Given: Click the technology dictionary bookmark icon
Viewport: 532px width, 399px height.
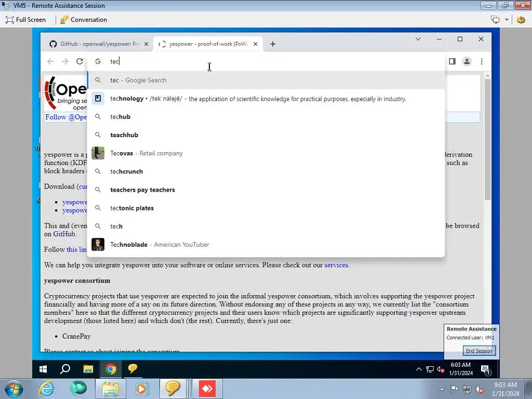Looking at the screenshot, I should point(98,98).
